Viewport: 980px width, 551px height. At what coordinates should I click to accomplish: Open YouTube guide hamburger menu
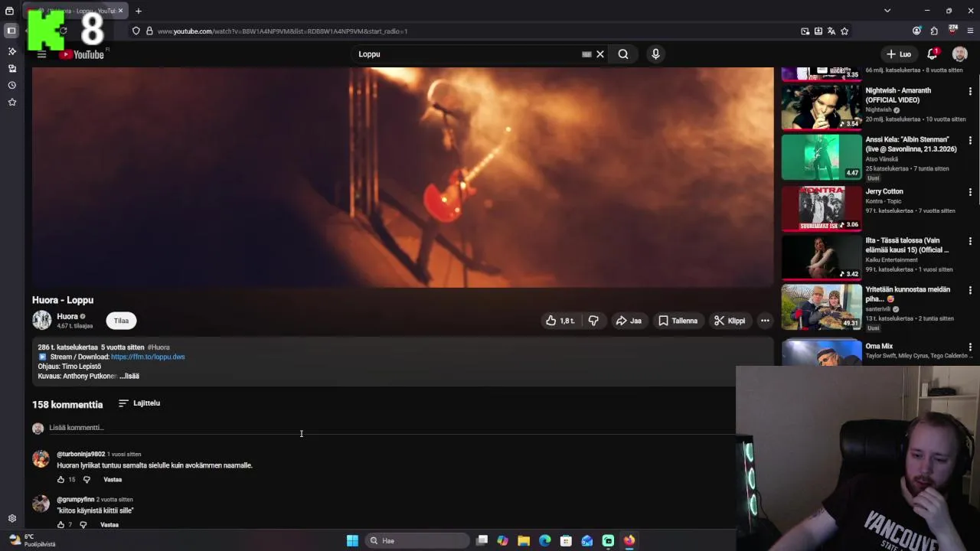pos(42,54)
